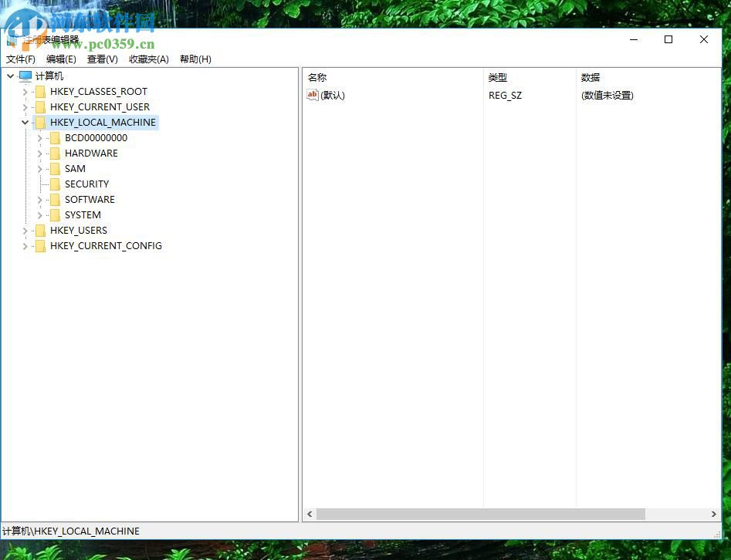Click the ab string value icon
Viewport: 731px width, 560px height.
313,95
